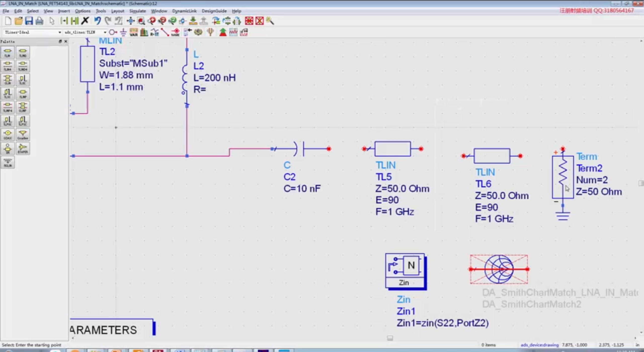The height and width of the screenshot is (352, 644).
Task: Open the DesignGuide menu
Action: coord(214,11)
